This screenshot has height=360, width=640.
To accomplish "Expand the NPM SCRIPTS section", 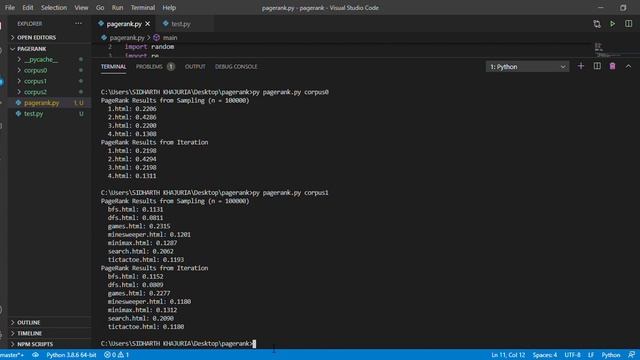I will point(49,344).
